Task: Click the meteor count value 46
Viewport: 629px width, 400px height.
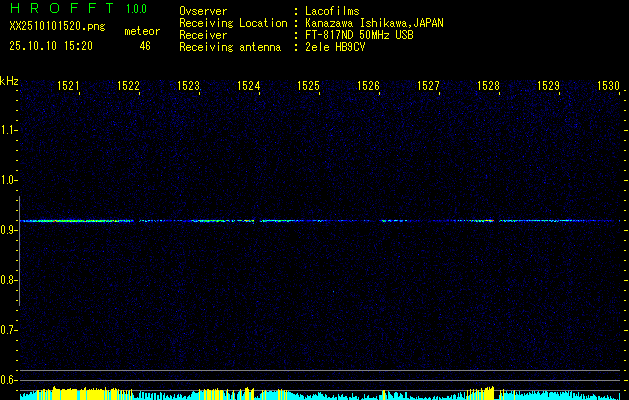Action: [x=145, y=46]
